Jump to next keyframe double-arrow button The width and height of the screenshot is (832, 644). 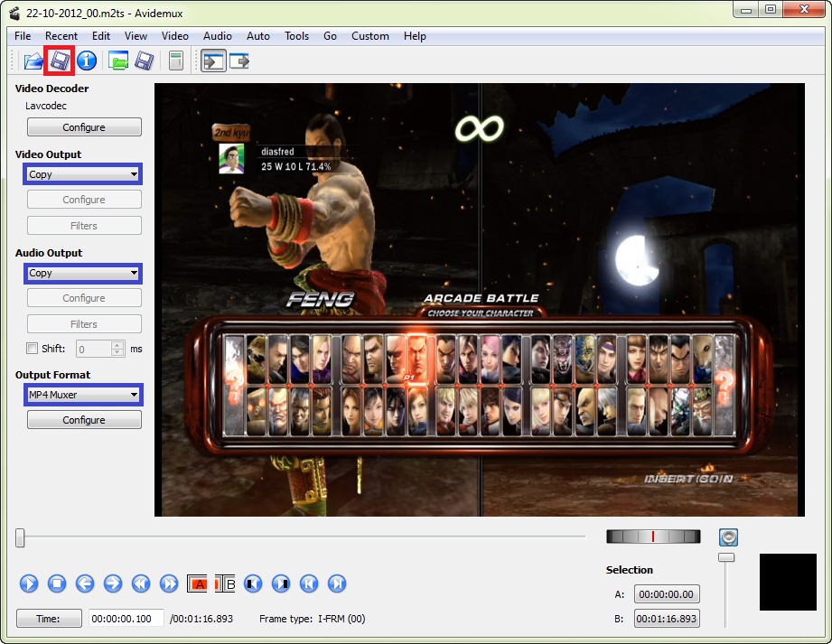(x=169, y=583)
